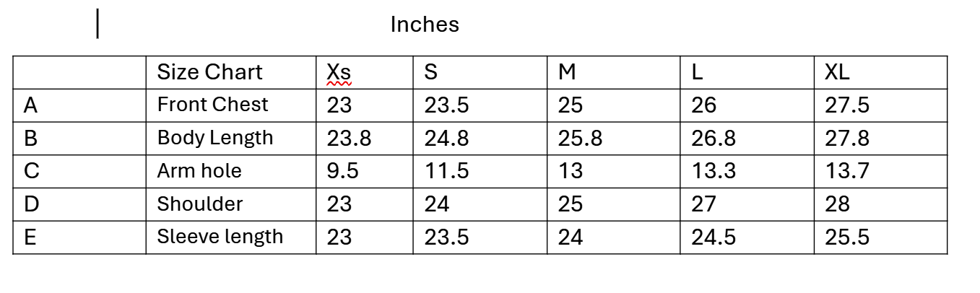This screenshot has height=293, width=980.
Task: Click the 13.7 value in XL column
Action: (x=847, y=171)
